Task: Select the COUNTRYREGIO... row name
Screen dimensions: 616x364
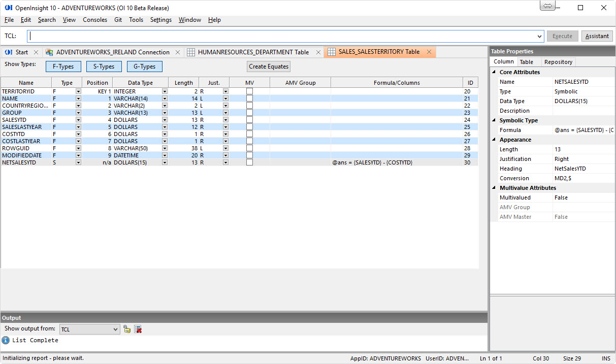Action: click(x=26, y=106)
